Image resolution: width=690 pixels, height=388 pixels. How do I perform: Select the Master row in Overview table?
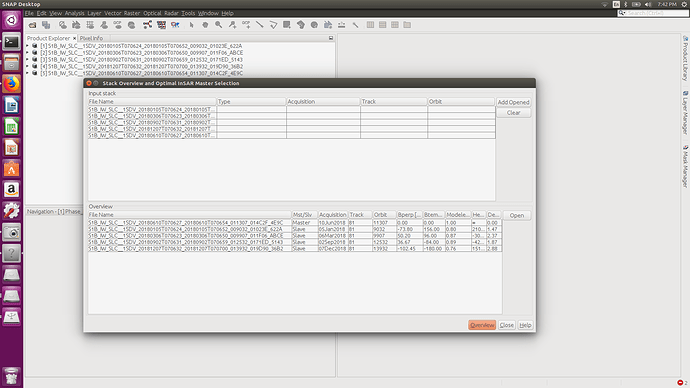(295, 223)
